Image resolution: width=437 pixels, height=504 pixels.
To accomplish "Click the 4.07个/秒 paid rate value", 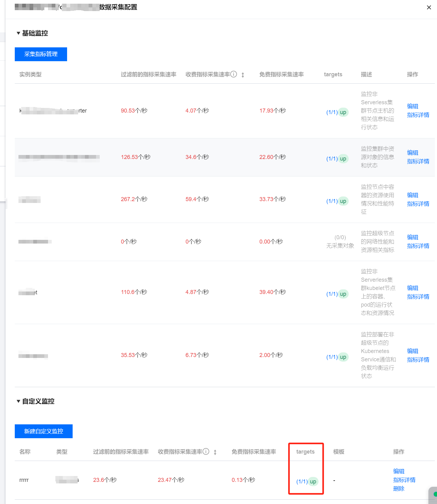I will 197,111.
